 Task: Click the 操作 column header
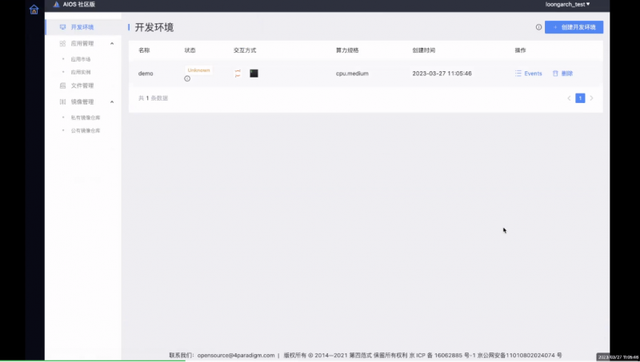[x=520, y=51]
